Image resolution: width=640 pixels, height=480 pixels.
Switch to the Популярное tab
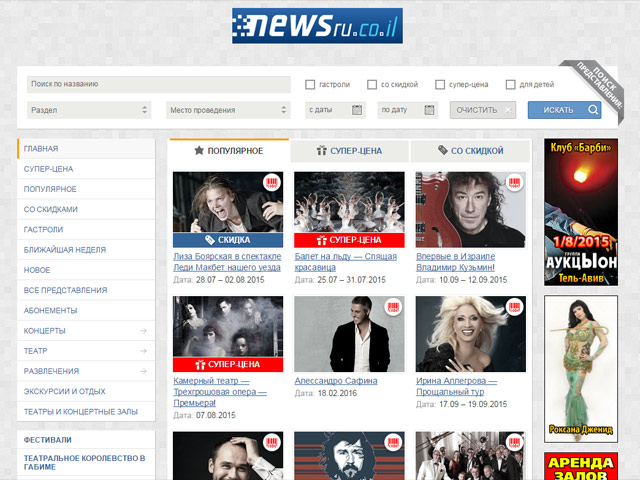pyautogui.click(x=229, y=151)
